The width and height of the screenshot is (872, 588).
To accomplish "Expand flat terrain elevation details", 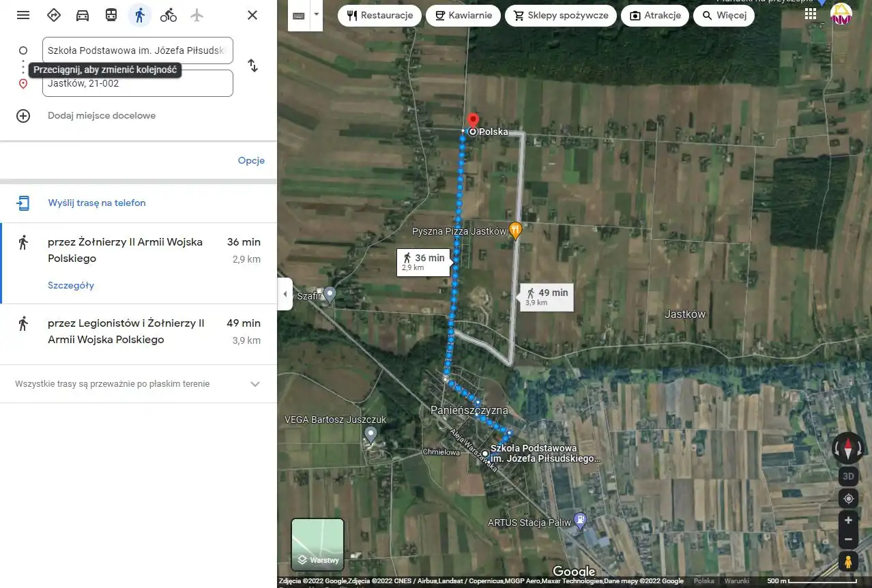I will point(255,384).
